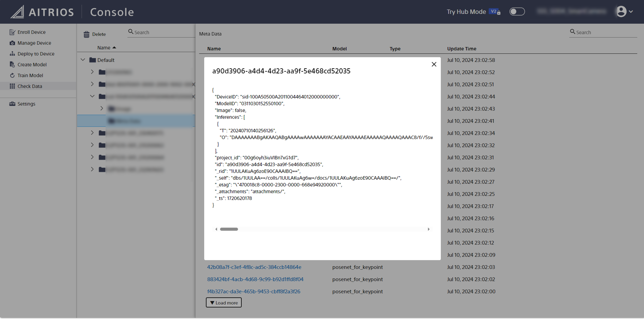The height and width of the screenshot is (319, 644).
Task: Click the Settings toolbox icon
Action: 12,104
